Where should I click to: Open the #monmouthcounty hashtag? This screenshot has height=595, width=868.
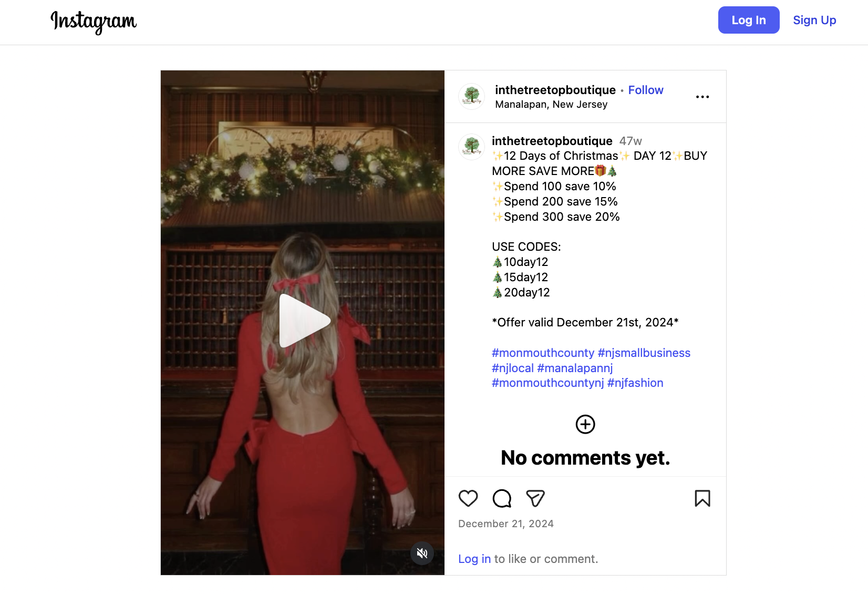click(543, 353)
